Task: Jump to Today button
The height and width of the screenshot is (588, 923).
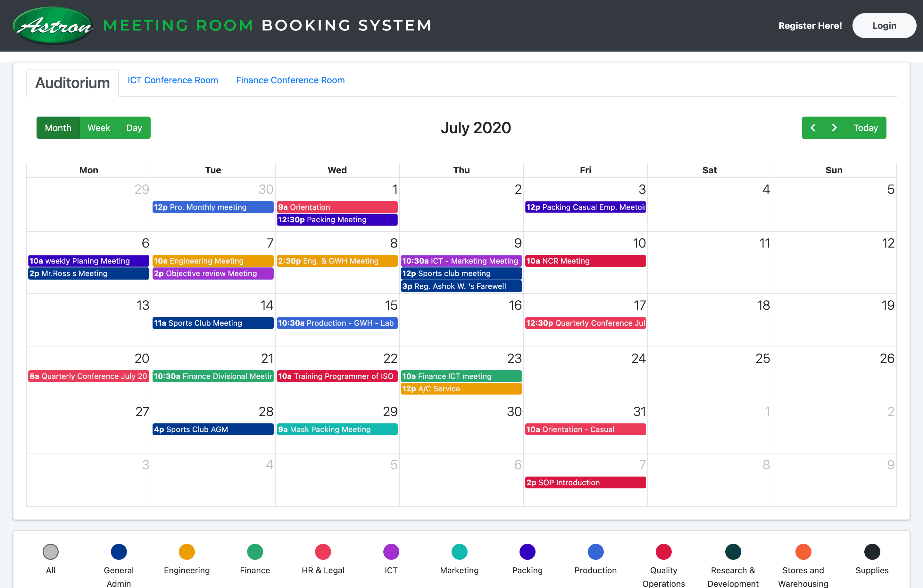Action: pos(865,127)
